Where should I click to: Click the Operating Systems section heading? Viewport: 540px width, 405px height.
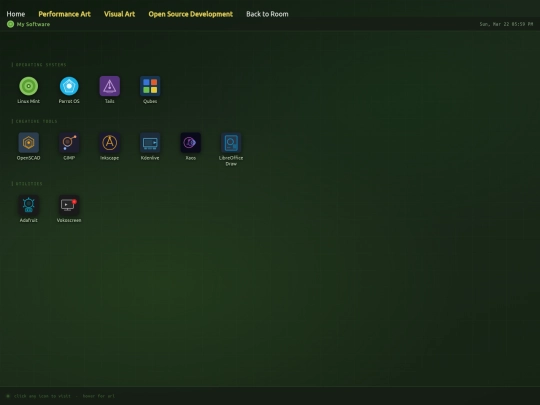pos(41,65)
